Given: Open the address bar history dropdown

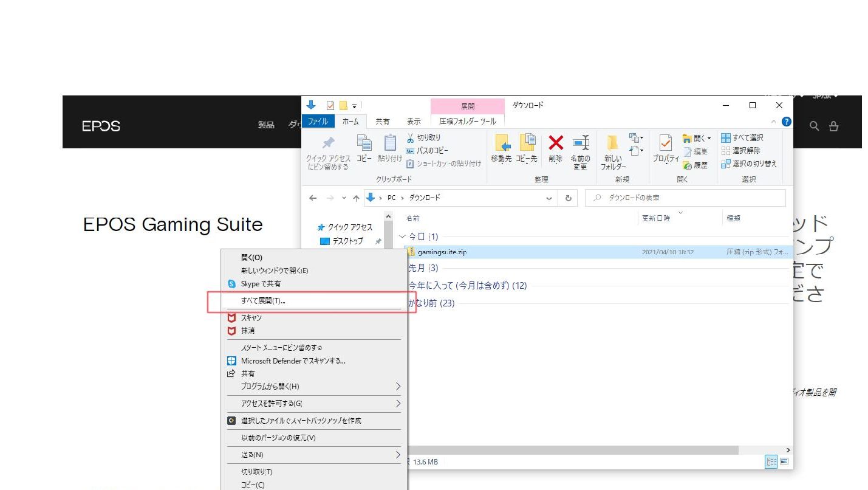Looking at the screenshot, I should [x=549, y=198].
